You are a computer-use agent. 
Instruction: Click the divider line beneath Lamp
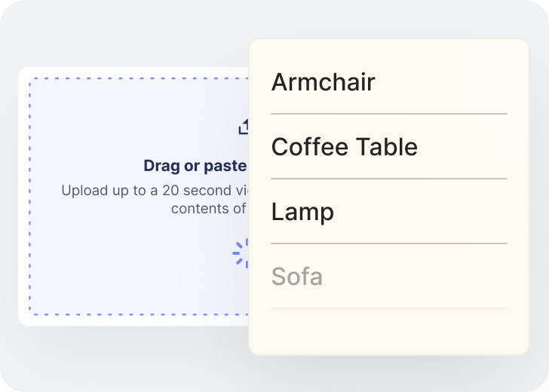(388, 243)
